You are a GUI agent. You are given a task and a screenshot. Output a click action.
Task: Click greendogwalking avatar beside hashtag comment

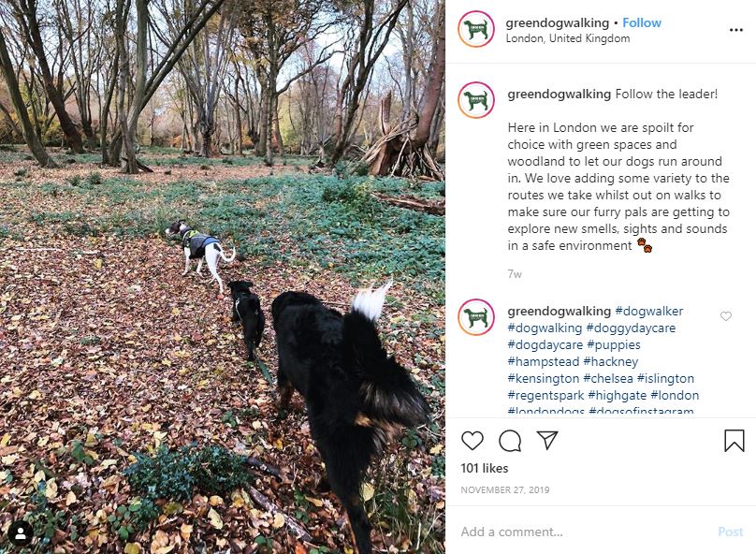(x=476, y=317)
